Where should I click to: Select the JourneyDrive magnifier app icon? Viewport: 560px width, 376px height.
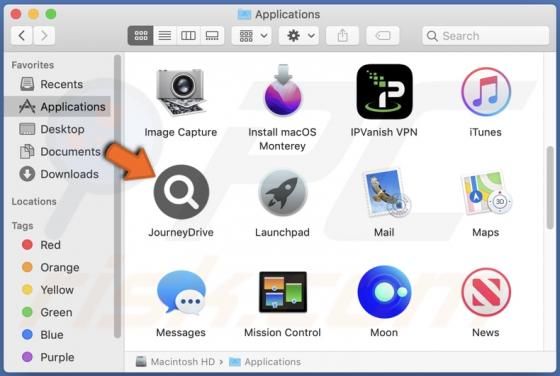(x=181, y=192)
